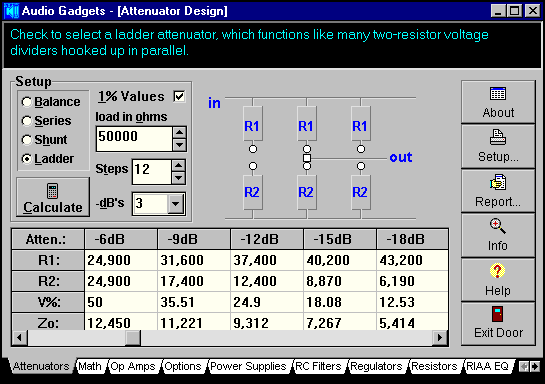Screen dimensions: 545x384
Task: Click table scrollbar right arrow
Action: tap(440, 337)
